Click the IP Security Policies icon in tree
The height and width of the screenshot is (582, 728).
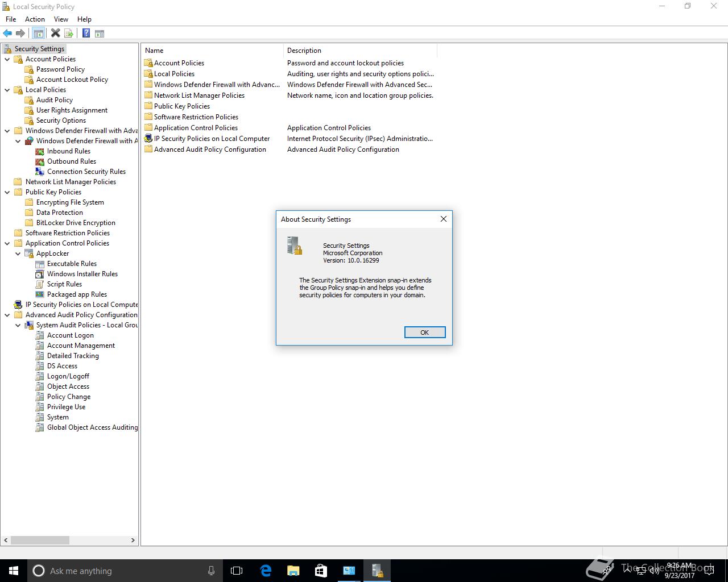click(18, 305)
